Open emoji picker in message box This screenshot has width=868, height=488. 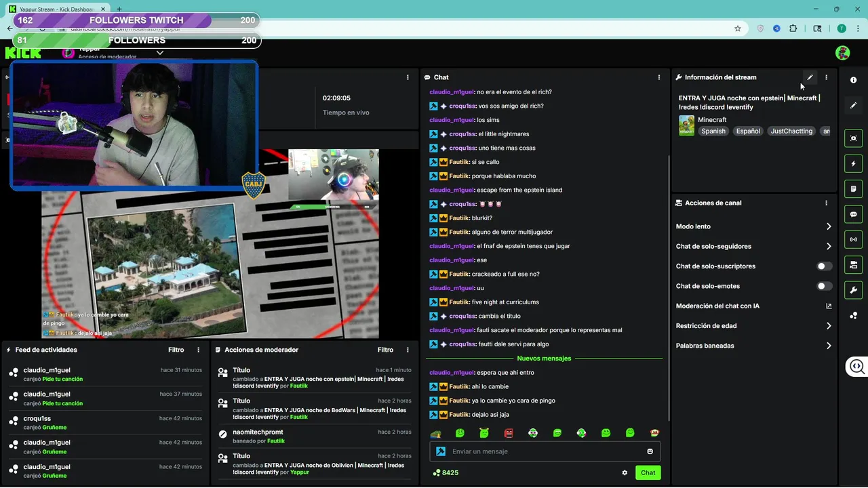[x=650, y=451]
